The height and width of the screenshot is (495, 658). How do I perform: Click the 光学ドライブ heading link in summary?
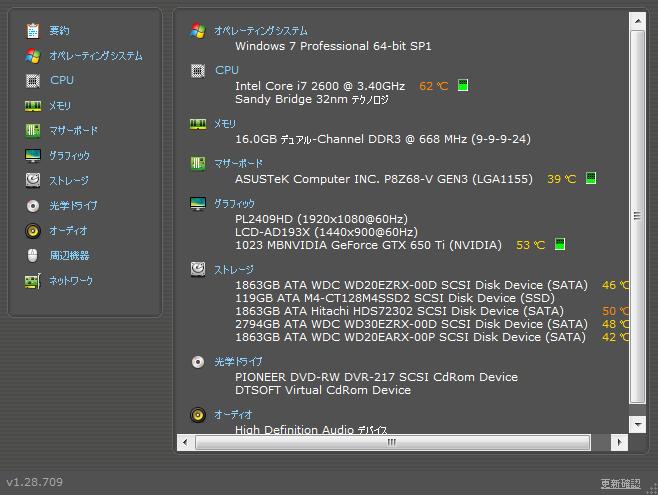pos(238,362)
